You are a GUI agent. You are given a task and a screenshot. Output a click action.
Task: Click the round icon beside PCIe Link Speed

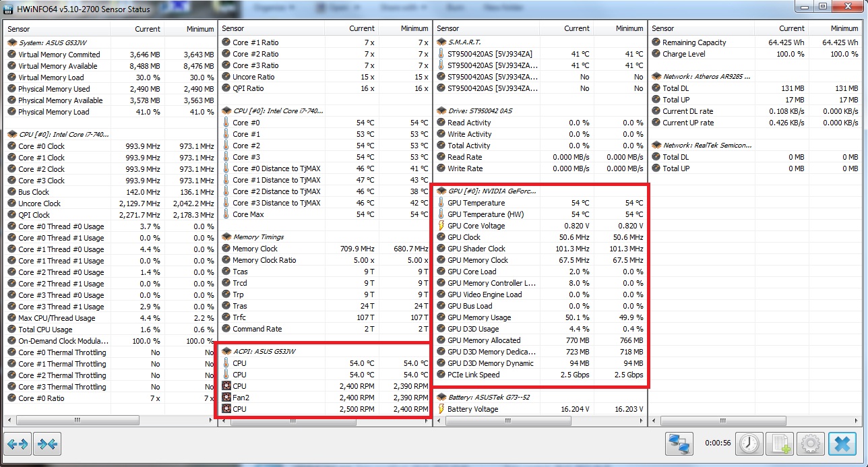pos(442,375)
